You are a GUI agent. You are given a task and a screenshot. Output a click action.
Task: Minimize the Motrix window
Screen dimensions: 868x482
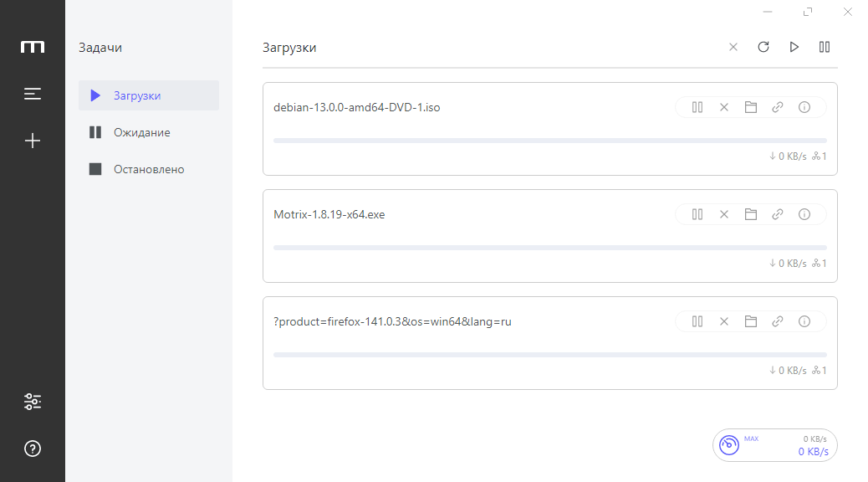coord(768,12)
